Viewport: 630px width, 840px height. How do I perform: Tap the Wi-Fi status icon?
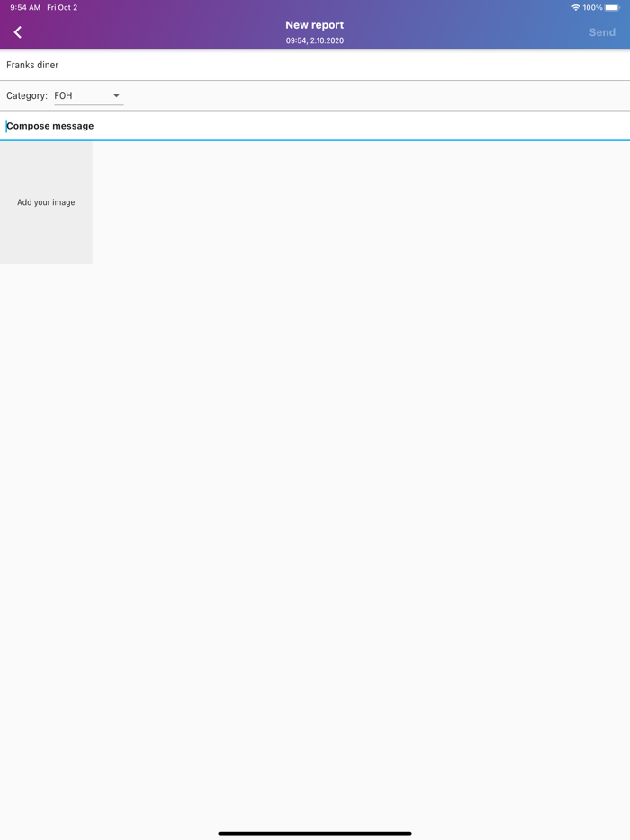(x=576, y=7)
